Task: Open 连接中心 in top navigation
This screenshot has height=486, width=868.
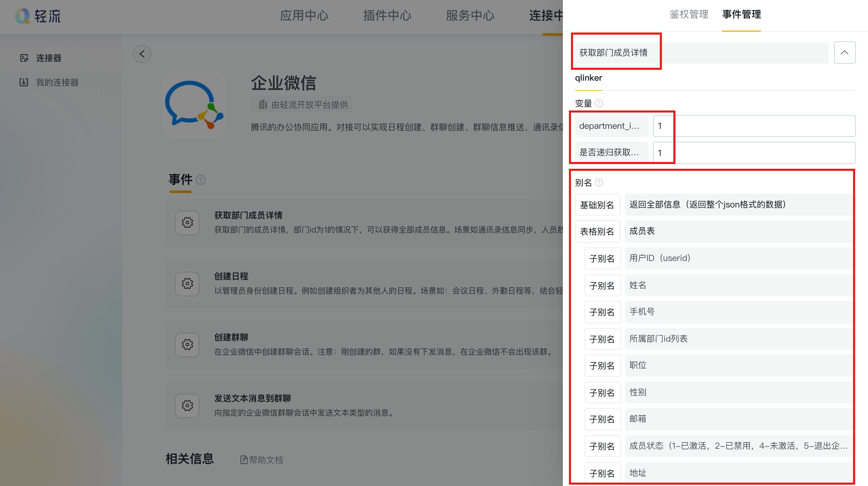Action: [546, 16]
